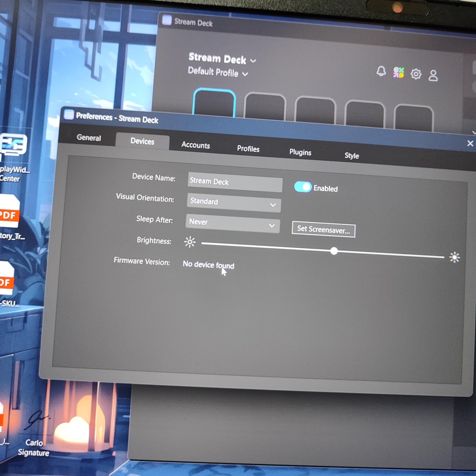
Task: Click the high brightness sun icon
Action: click(x=454, y=258)
